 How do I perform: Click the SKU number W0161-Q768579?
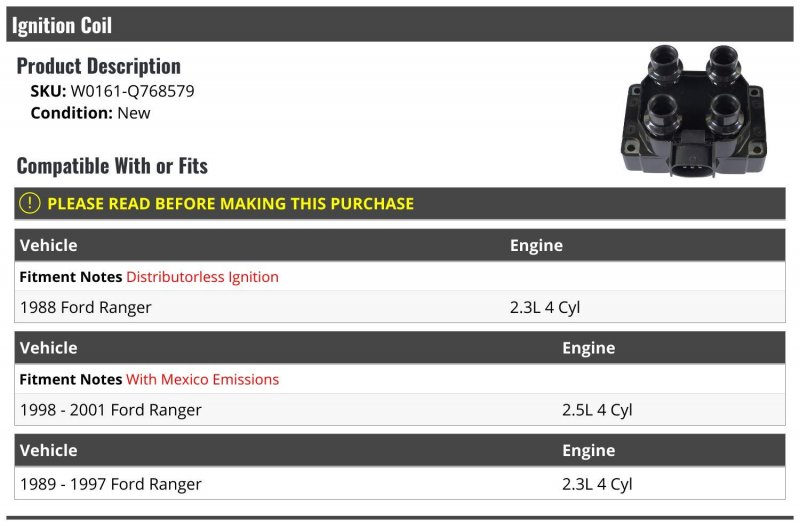point(133,91)
